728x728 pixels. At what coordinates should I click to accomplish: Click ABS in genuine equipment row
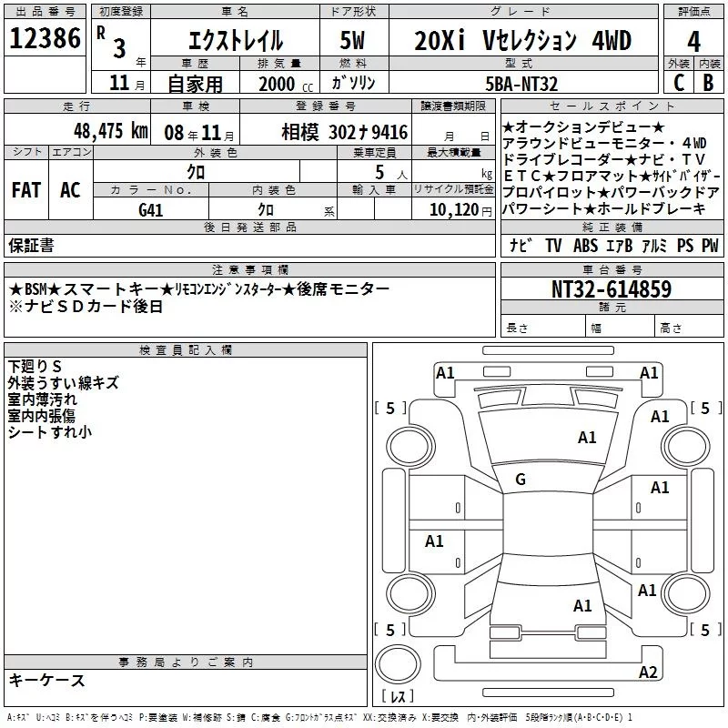tap(585, 245)
